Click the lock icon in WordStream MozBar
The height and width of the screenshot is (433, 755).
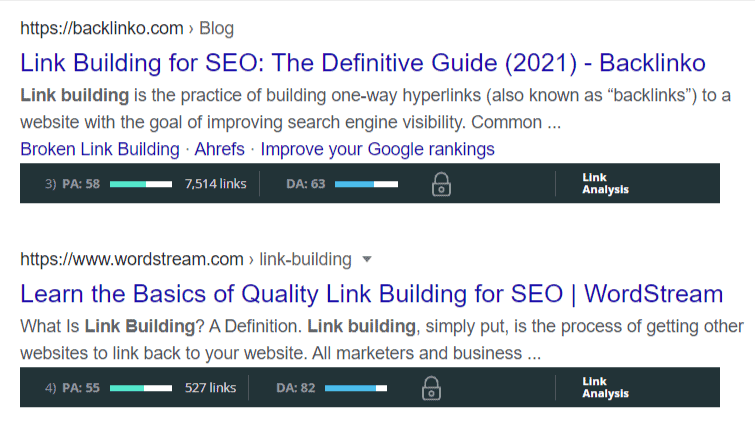431,388
